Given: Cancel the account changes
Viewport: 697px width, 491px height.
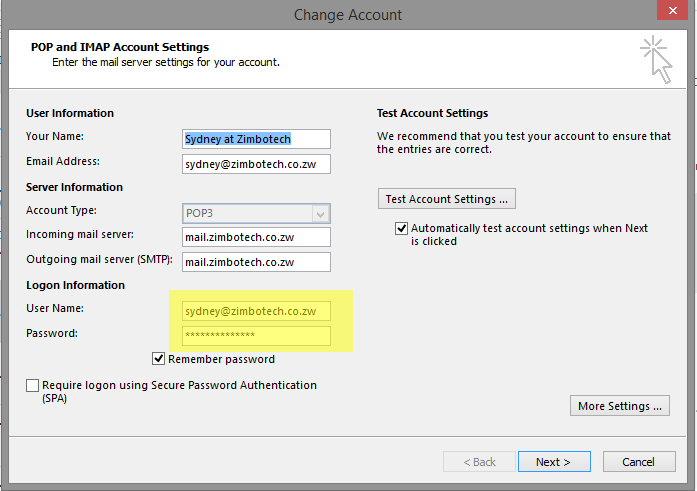Looking at the screenshot, I should (x=638, y=462).
